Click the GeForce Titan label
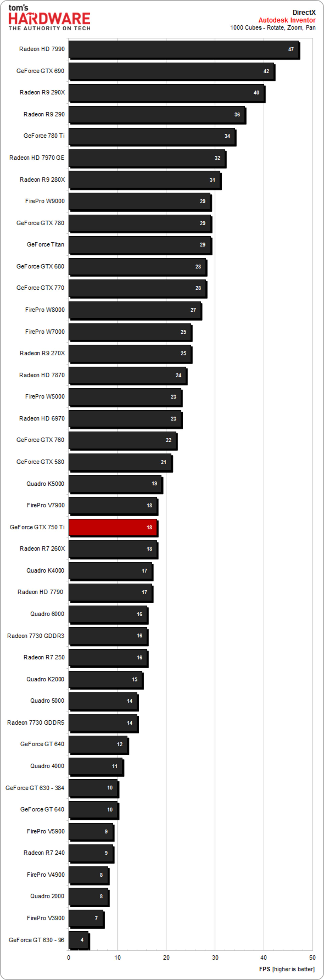The width and height of the screenshot is (324, 980). point(45,245)
